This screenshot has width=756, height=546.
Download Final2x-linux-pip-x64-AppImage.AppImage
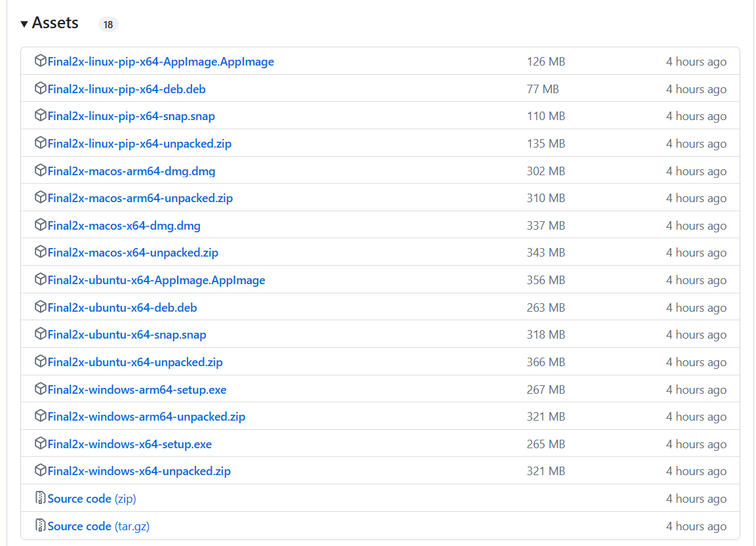pos(161,62)
